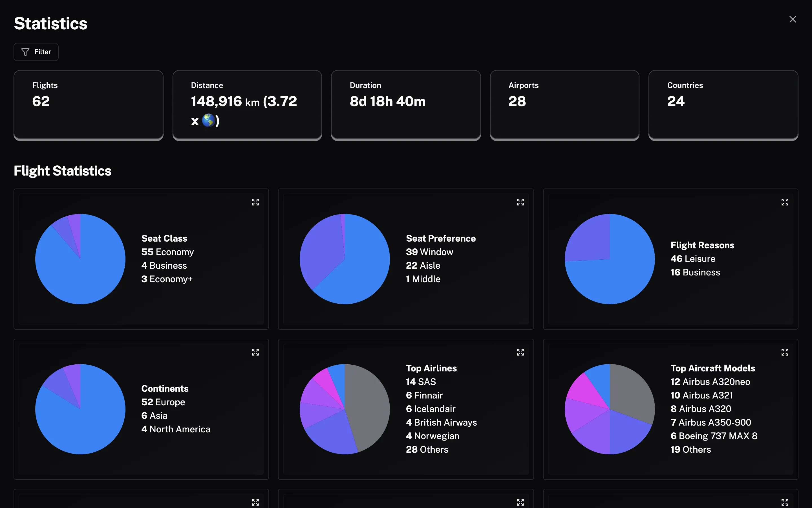Click the '6 Finnair' airline entry
This screenshot has height=508, width=812.
coord(424,395)
